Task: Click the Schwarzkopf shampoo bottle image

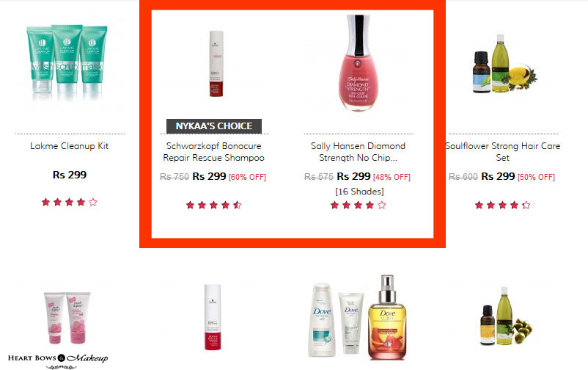Action: tap(216, 63)
